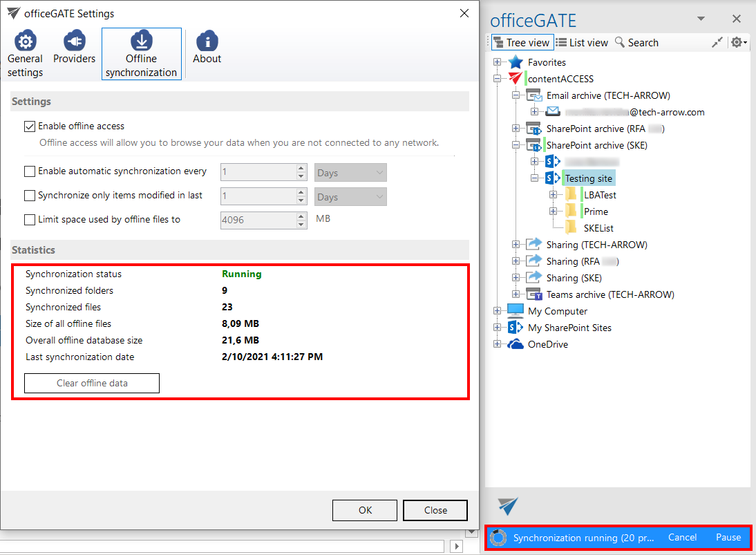Click the My Computer monitor icon
Viewport: 756px width, 555px height.
point(516,311)
